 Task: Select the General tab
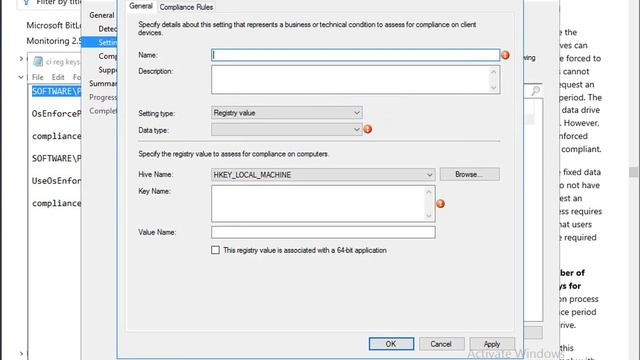141,6
